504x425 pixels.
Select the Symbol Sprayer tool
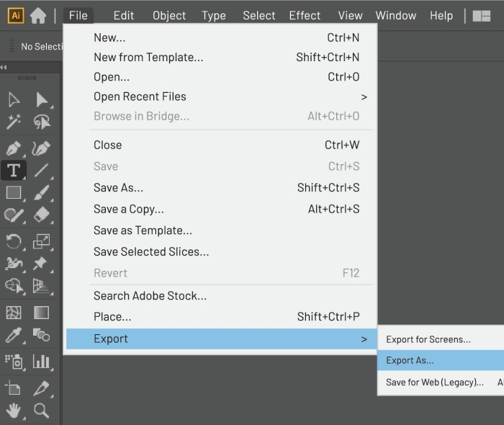coord(14,362)
